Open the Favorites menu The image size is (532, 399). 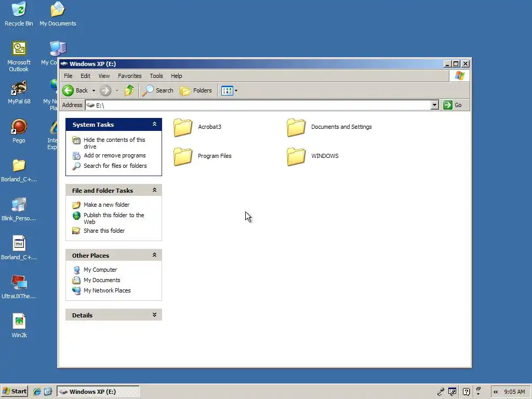[129, 76]
